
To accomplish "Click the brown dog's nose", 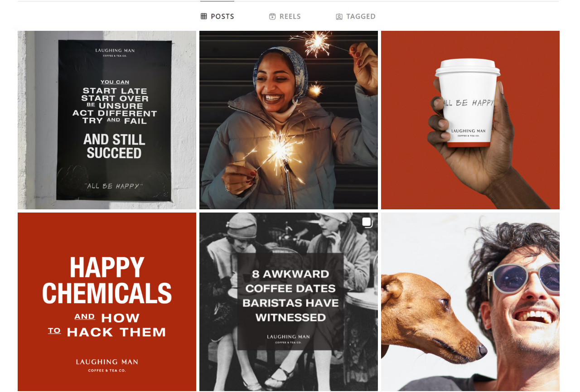I will pyautogui.click(x=482, y=350).
